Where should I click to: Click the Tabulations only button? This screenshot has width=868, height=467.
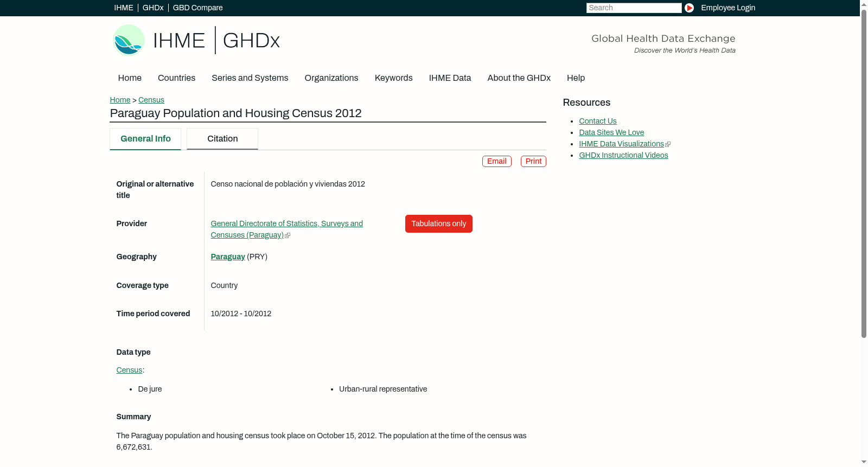pos(439,224)
